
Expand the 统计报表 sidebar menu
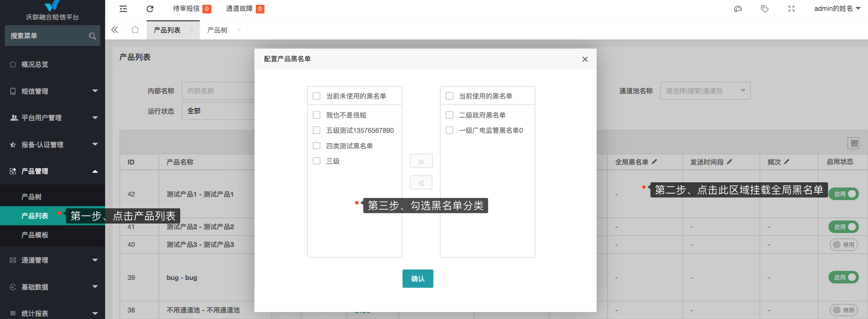pos(53,313)
